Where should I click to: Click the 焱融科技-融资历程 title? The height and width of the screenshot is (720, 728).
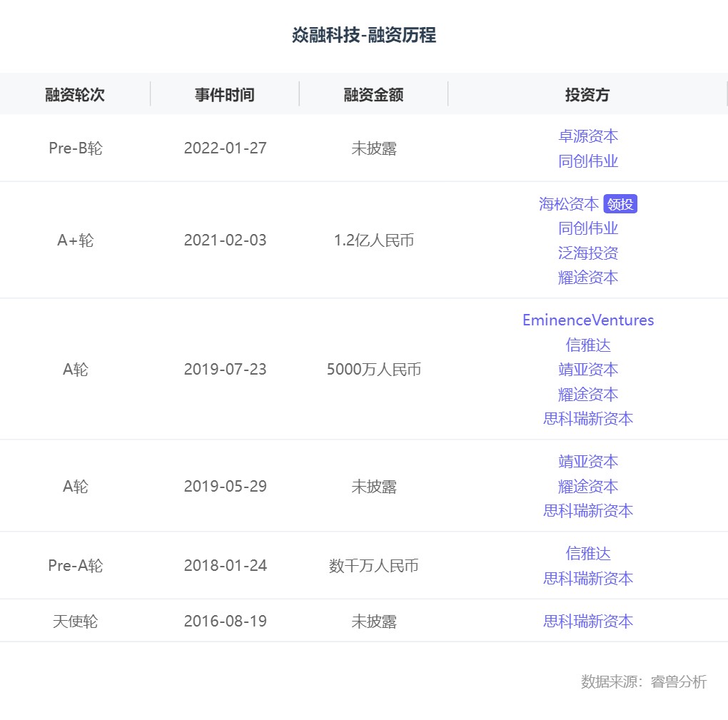[364, 35]
